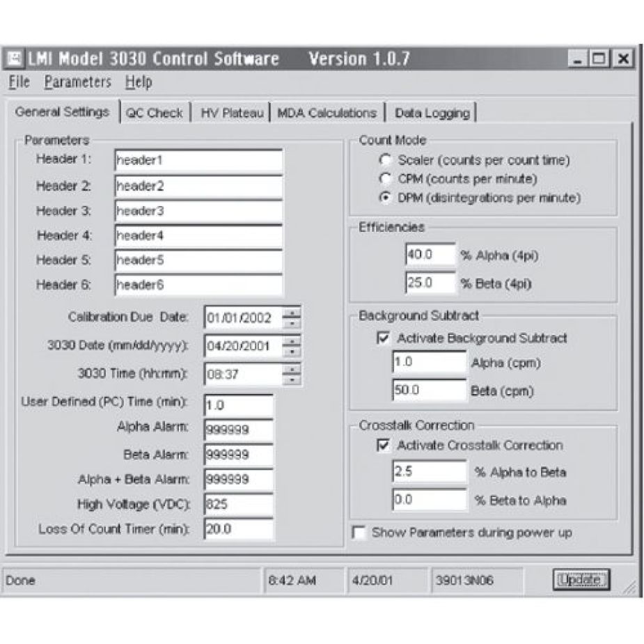
Task: Enable Show Parameters during power up
Action: [x=359, y=533]
